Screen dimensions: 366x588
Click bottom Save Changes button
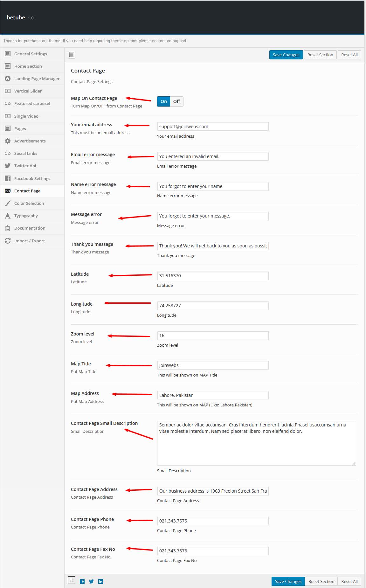click(x=288, y=581)
